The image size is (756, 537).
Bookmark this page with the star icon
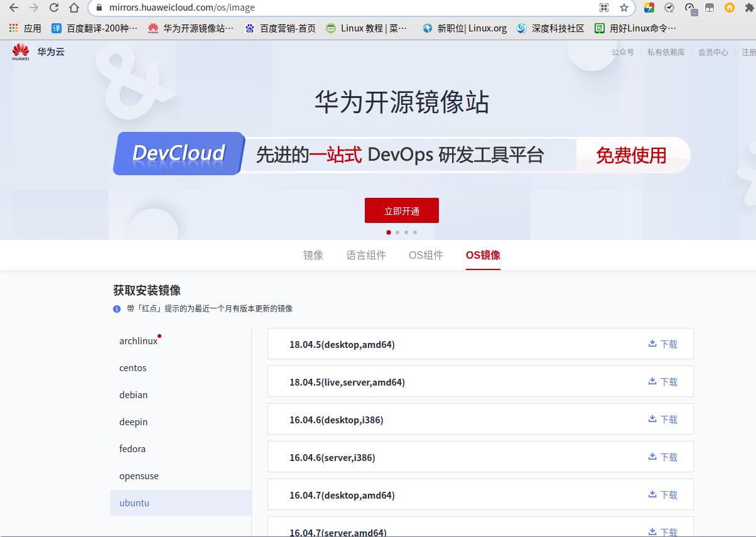pyautogui.click(x=624, y=8)
